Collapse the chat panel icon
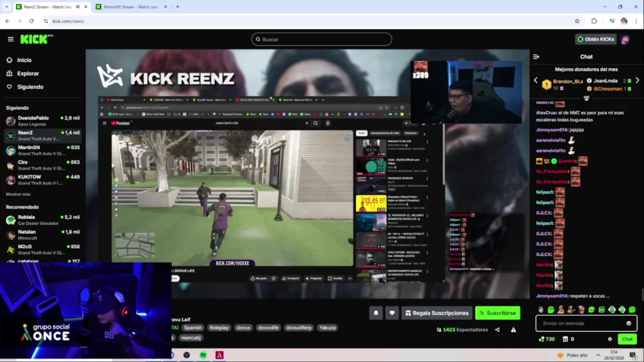The height and width of the screenshot is (362, 644). [536, 57]
